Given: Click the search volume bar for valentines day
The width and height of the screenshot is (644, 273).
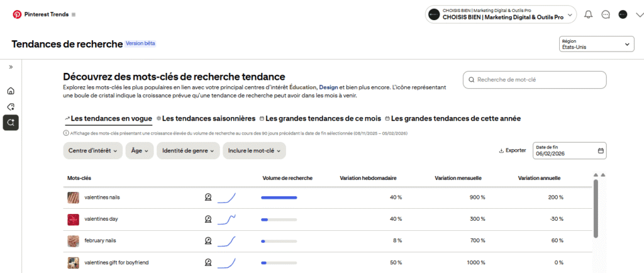Looking at the screenshot, I should pos(279,220).
